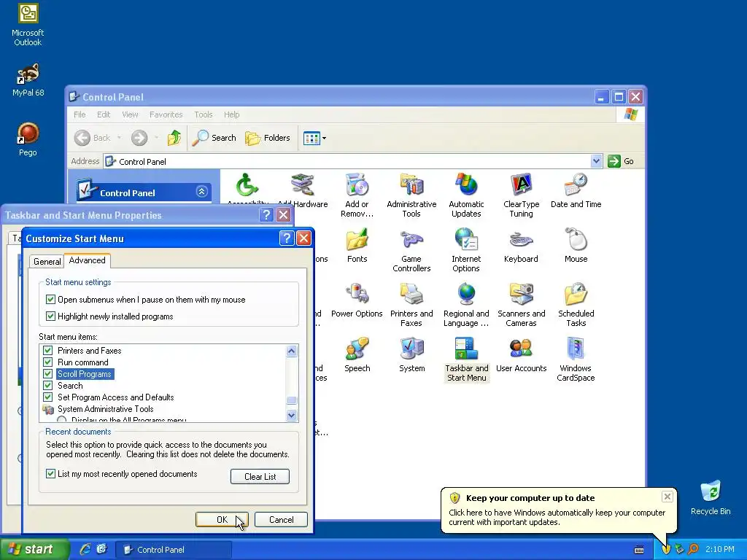Open Printers and Faxes control panel icon
Image resolution: width=747 pixels, height=560 pixels.
[x=411, y=305]
